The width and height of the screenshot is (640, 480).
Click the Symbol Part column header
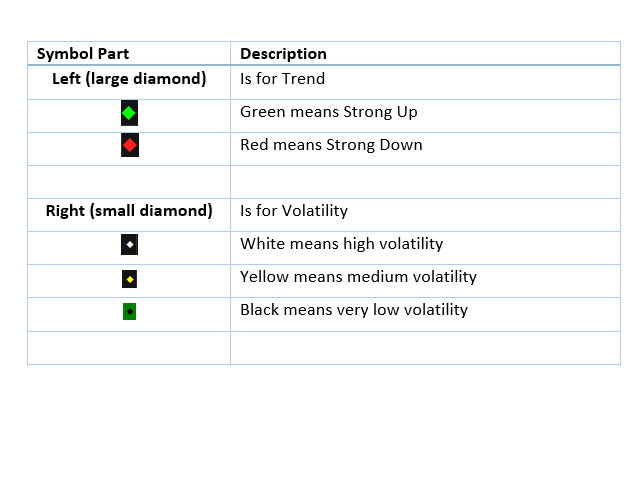coord(83,53)
